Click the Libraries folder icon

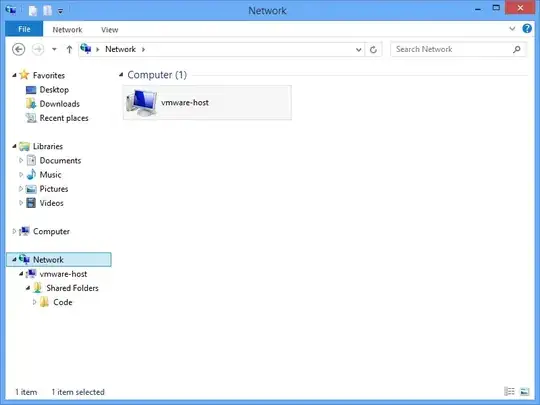coord(24,146)
